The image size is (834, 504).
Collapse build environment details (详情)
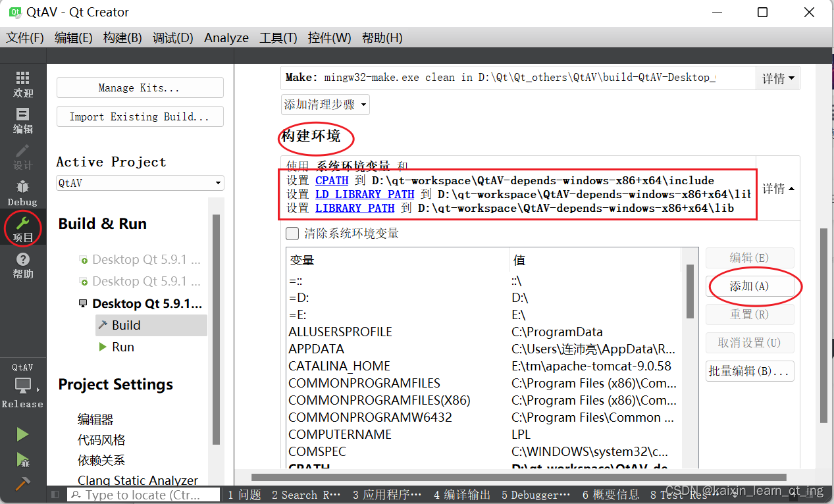point(778,189)
